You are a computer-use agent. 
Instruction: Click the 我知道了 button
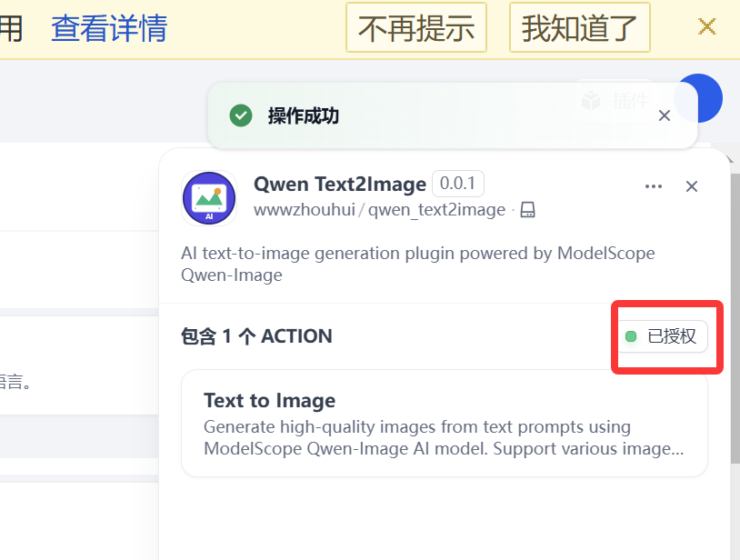(579, 27)
